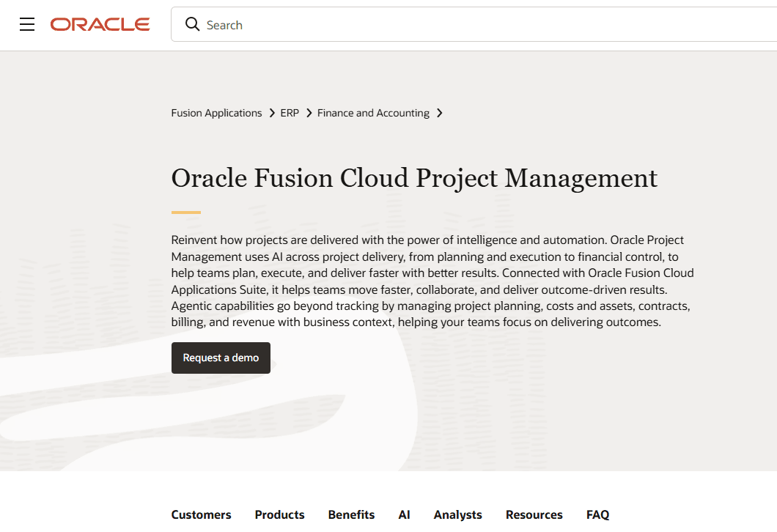Open the Analysts section tab
777x532 pixels.
(458, 514)
